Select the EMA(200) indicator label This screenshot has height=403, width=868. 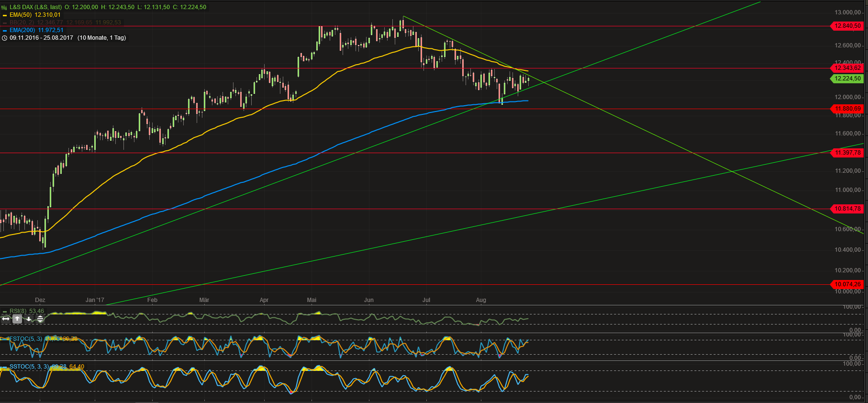pyautogui.click(x=36, y=30)
